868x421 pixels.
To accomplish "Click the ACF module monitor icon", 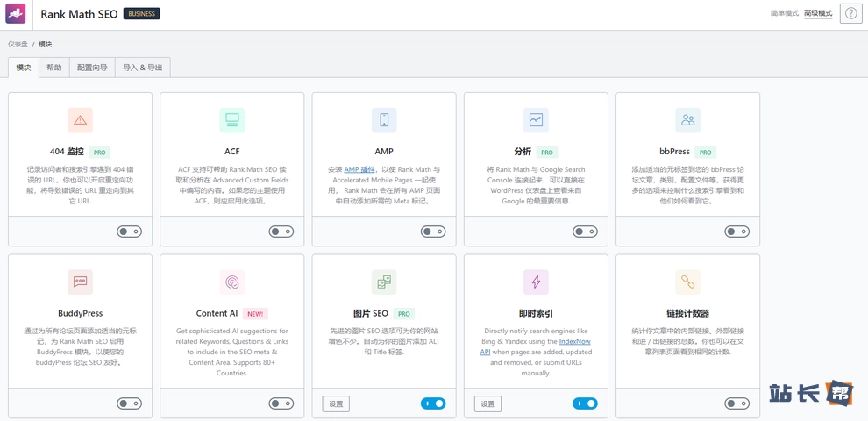I will point(232,120).
